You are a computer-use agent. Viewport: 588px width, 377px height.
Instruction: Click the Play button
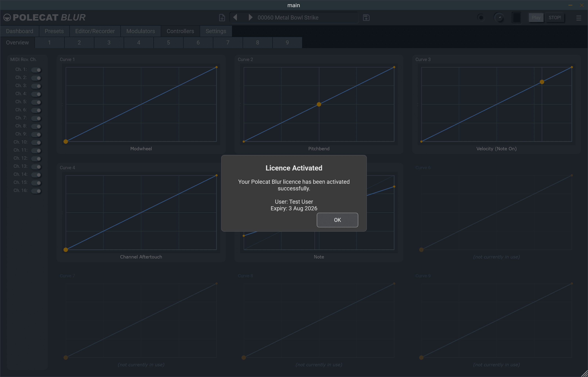click(x=536, y=18)
